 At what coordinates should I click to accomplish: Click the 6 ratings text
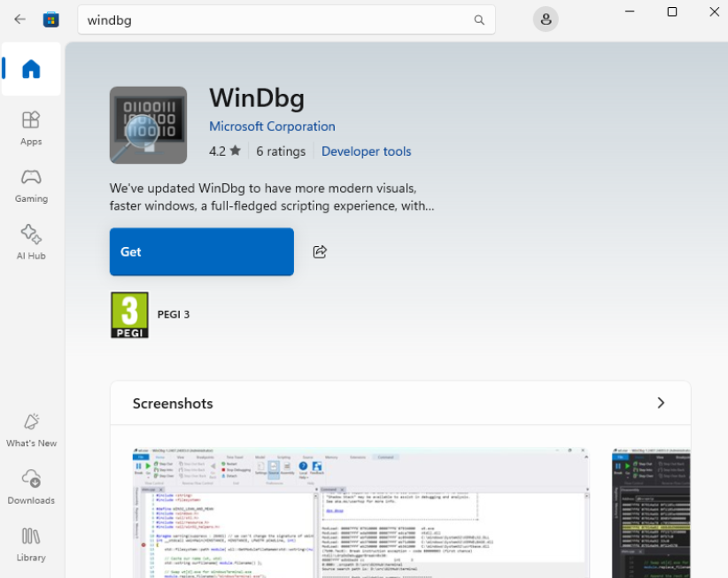pyautogui.click(x=281, y=151)
